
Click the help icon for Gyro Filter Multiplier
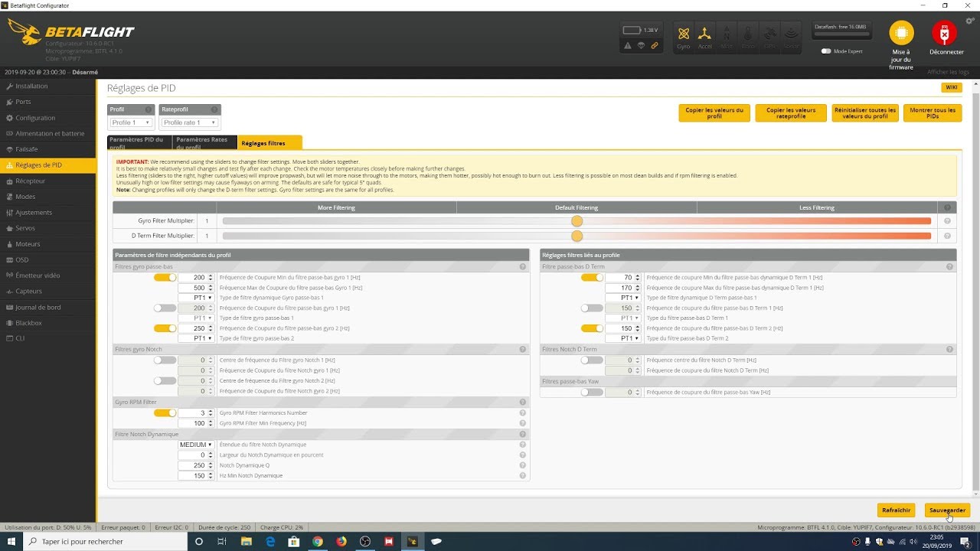pos(947,221)
